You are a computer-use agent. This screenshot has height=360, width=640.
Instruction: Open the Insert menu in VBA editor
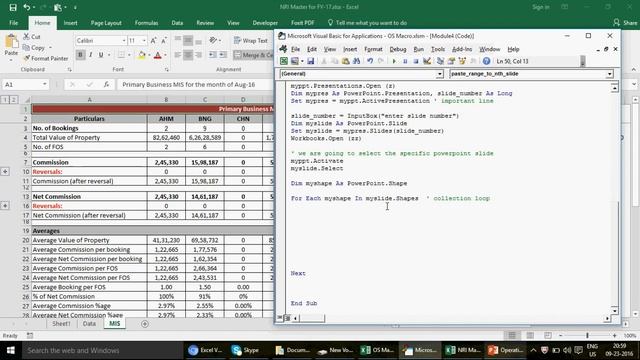(x=350, y=49)
